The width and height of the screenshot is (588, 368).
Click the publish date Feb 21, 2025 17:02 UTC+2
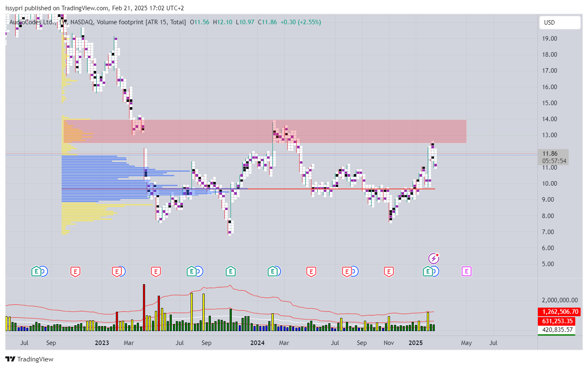pyautogui.click(x=148, y=8)
